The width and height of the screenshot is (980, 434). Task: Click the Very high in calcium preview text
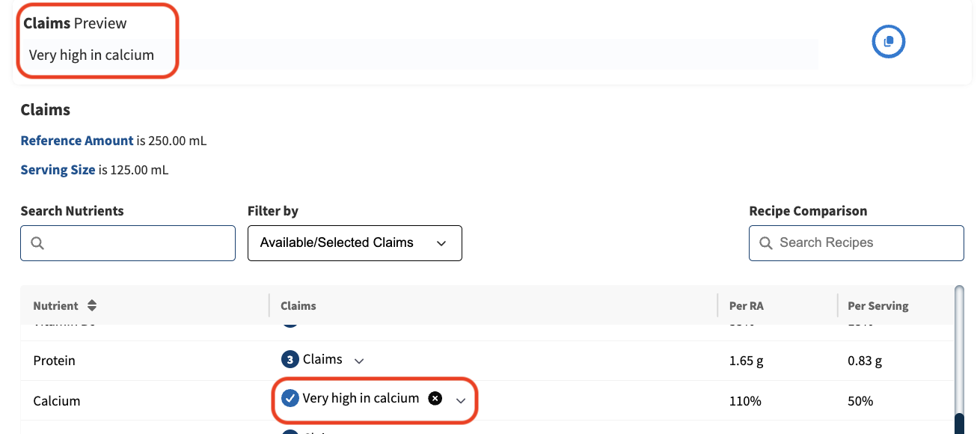tap(91, 55)
